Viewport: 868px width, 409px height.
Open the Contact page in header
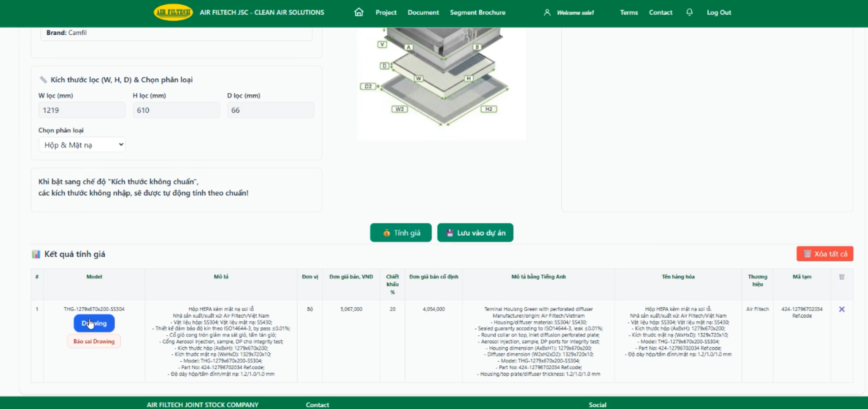coord(660,13)
